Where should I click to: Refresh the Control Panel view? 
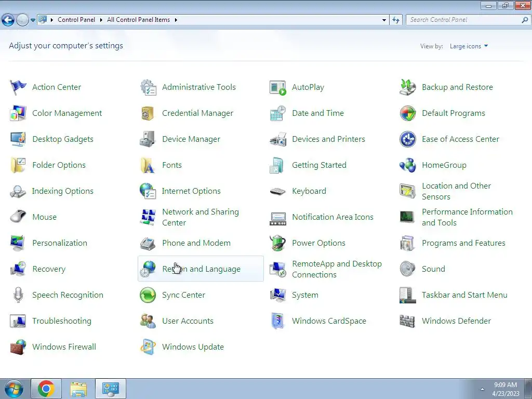(396, 20)
